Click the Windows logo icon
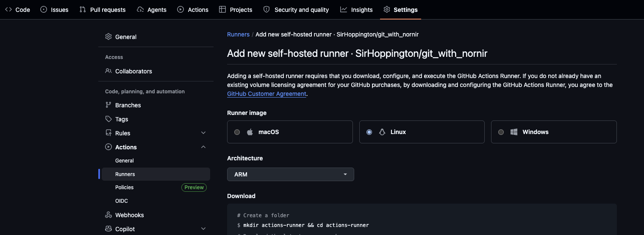This screenshot has height=235, width=644. click(514, 132)
